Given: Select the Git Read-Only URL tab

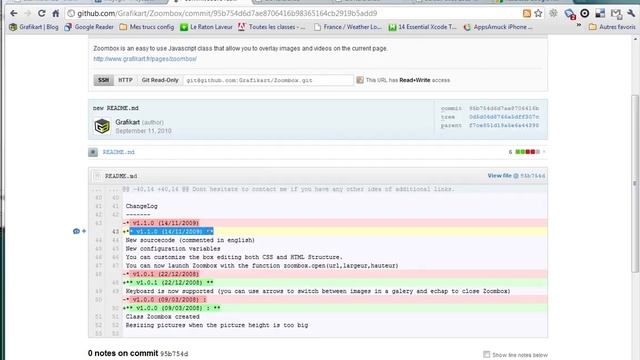Looking at the screenshot, I should 160,80.
